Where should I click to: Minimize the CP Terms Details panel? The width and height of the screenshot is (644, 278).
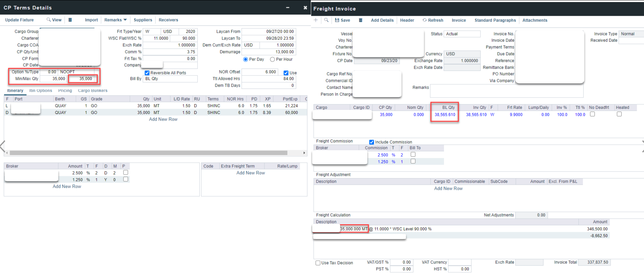pyautogui.click(x=288, y=8)
